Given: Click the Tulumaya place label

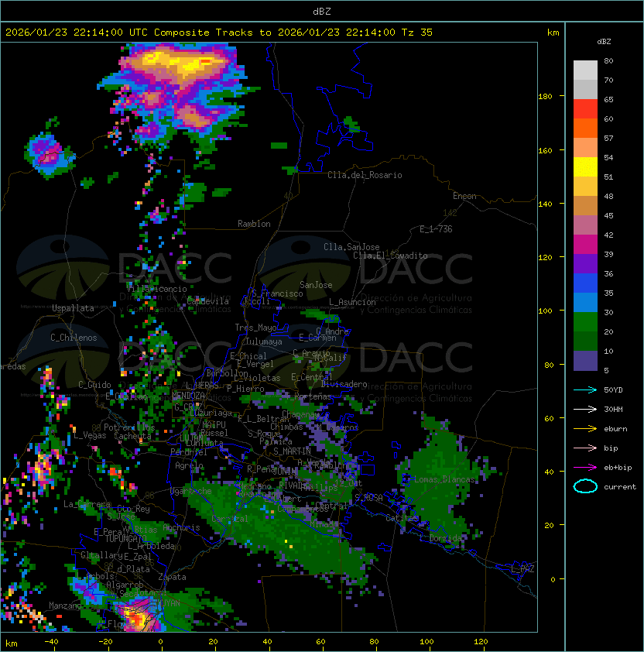Looking at the screenshot, I should 264,341.
